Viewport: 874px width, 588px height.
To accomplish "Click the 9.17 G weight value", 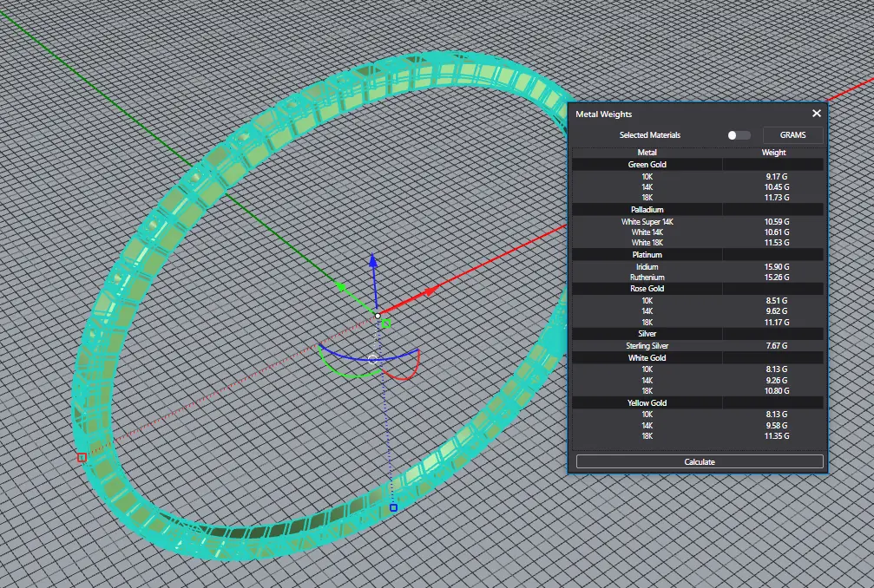I will pos(777,177).
